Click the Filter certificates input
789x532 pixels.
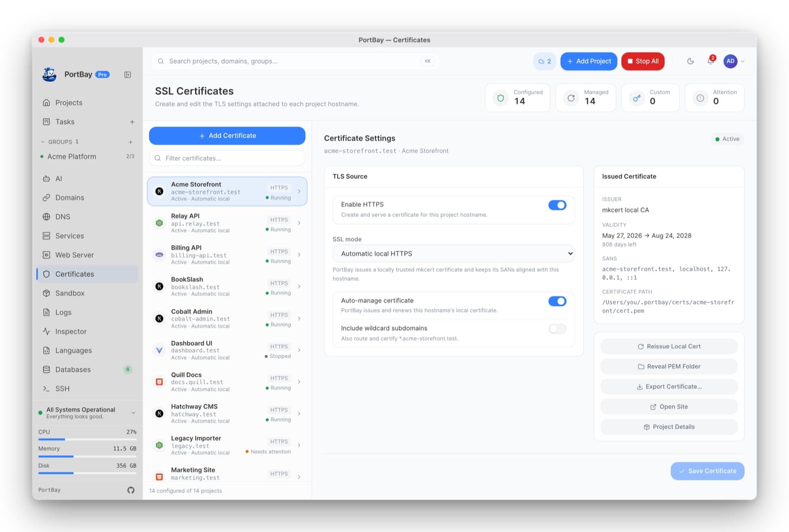[x=227, y=158]
